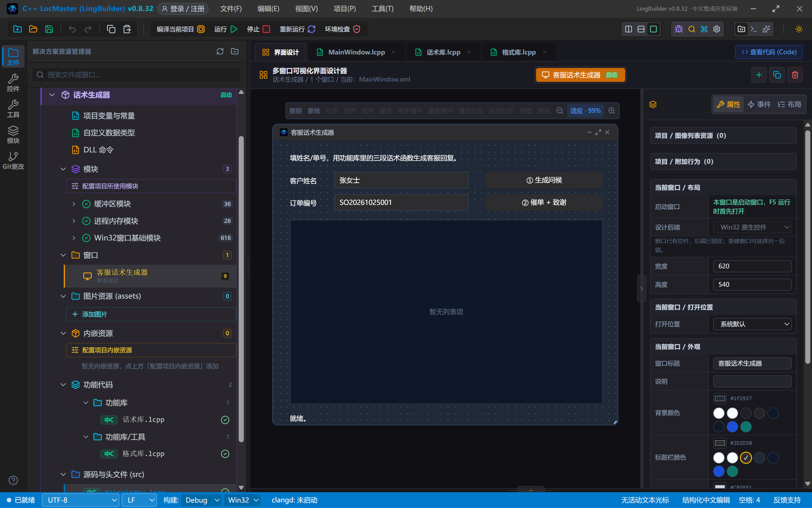
Task: Click the save icon in toolbar
Action: tap(49, 29)
